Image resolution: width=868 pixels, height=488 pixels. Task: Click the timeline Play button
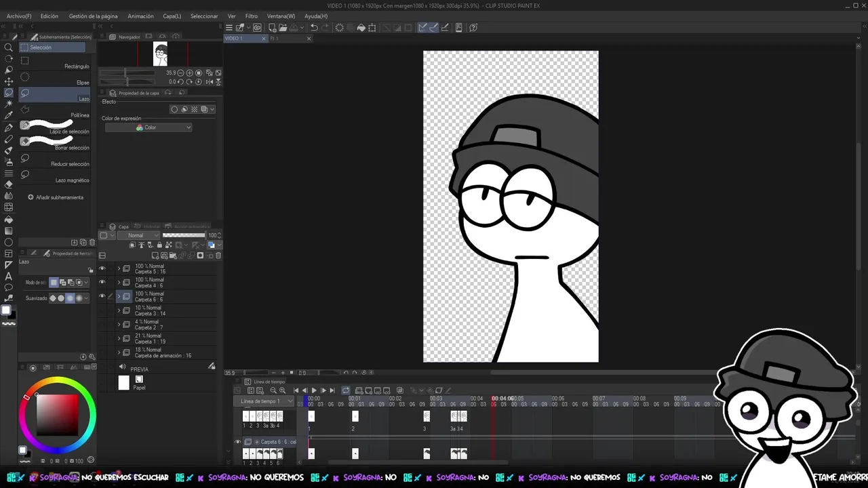313,390
